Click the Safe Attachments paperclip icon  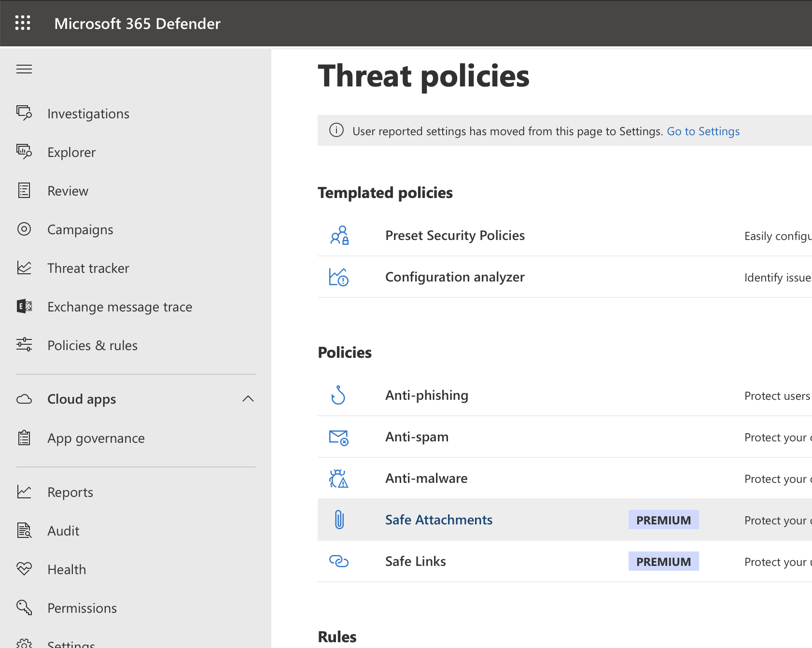(x=339, y=520)
